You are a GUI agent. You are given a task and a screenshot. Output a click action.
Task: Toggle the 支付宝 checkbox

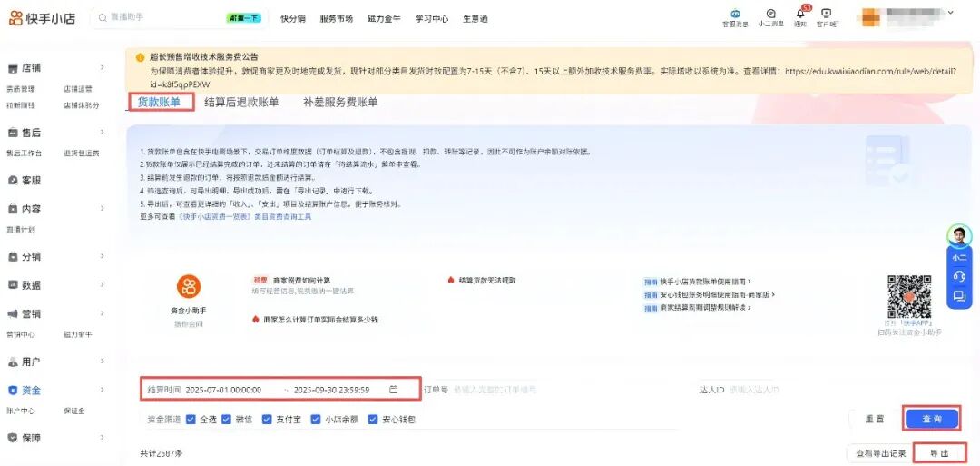267,419
